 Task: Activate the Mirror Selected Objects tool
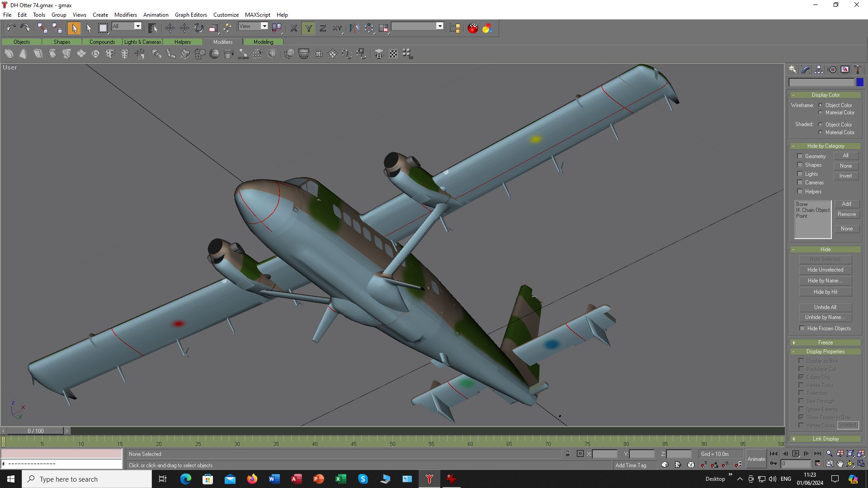coord(354,28)
